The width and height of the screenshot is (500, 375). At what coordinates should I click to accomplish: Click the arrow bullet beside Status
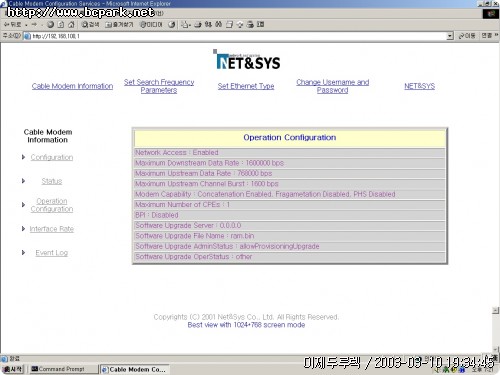tap(23, 181)
